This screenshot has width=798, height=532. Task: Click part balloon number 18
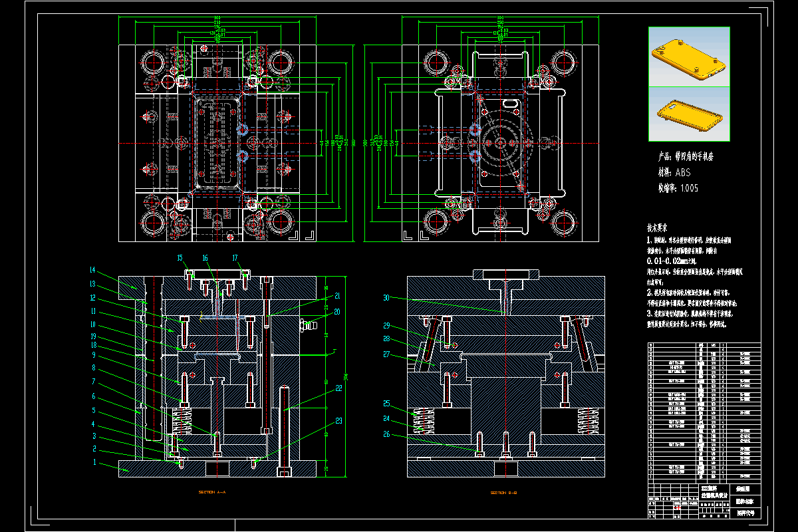[x=92, y=345]
